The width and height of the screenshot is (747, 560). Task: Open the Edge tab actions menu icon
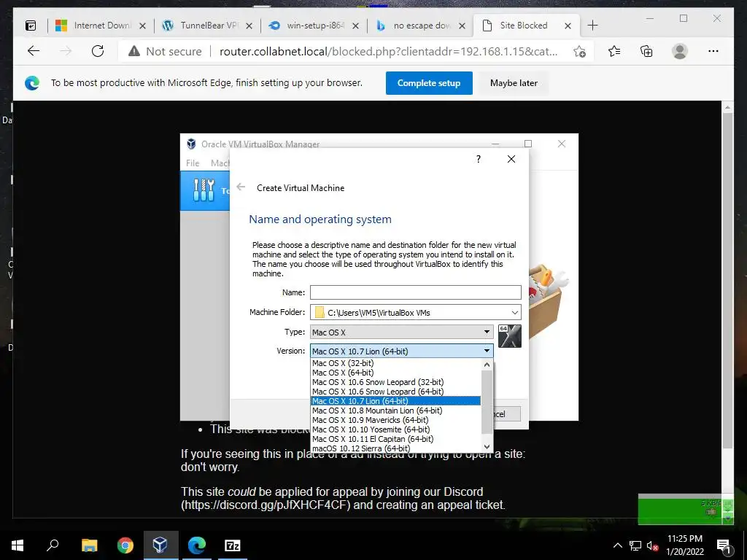(x=31, y=26)
